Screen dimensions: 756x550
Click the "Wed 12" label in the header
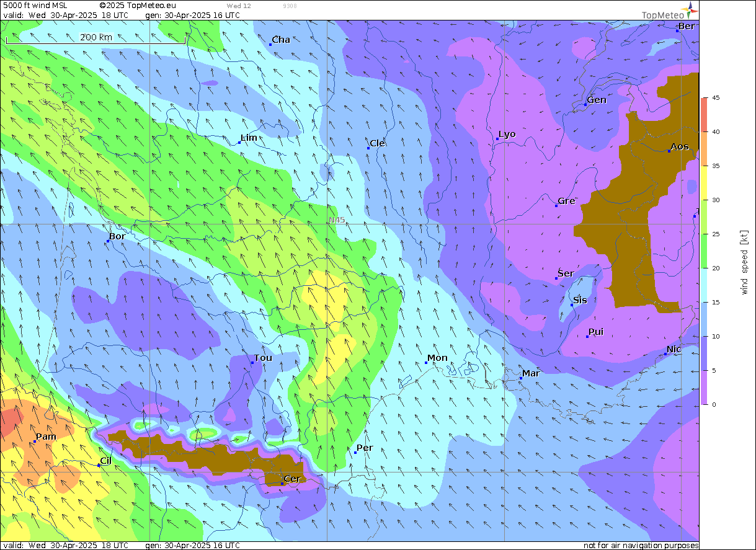239,6
